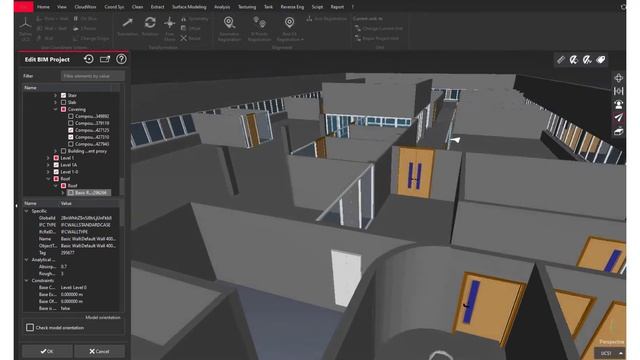Check the Compou...349892 item checkbox
The image size is (640, 360).
71,116
